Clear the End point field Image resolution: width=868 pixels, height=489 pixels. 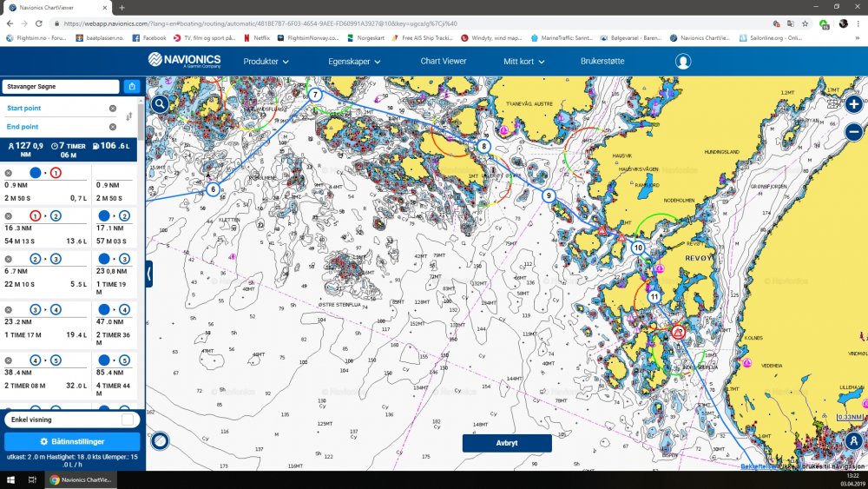113,127
